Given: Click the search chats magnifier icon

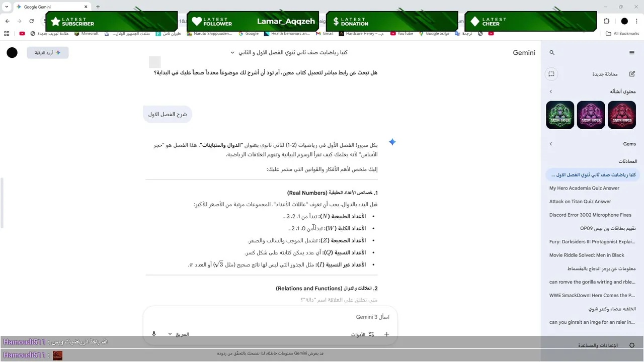Looking at the screenshot, I should click(552, 53).
